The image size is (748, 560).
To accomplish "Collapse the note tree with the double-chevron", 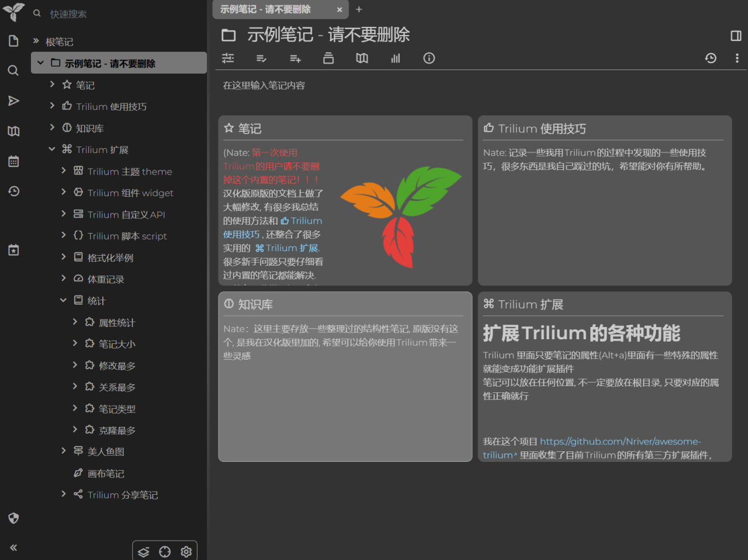I will coord(13,548).
